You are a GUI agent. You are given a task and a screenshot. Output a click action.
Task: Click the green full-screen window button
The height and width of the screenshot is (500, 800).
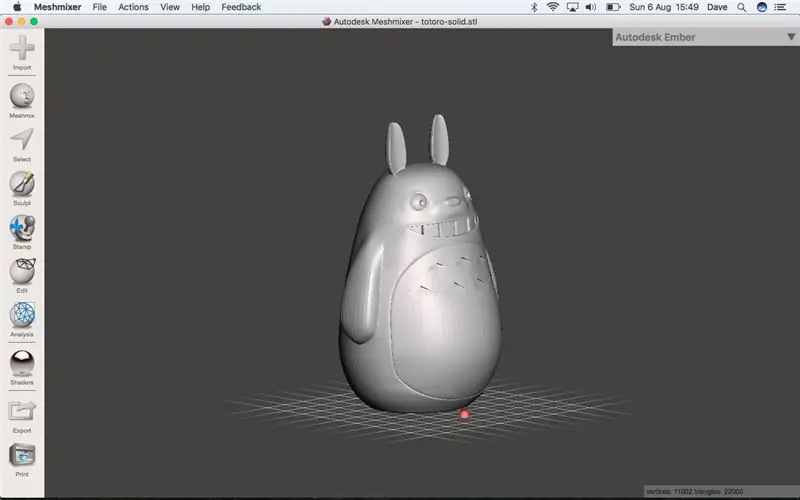click(x=34, y=21)
